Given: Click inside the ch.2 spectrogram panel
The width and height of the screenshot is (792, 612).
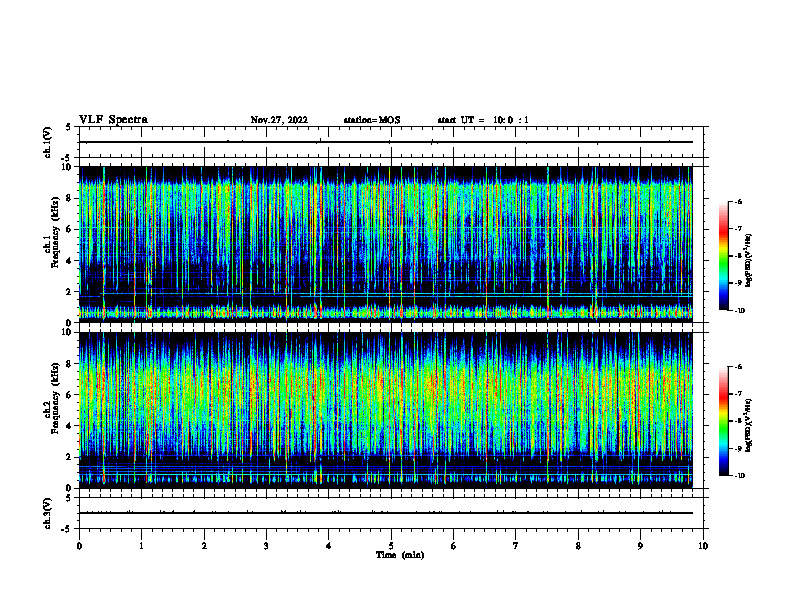Looking at the screenshot, I should pos(386,410).
